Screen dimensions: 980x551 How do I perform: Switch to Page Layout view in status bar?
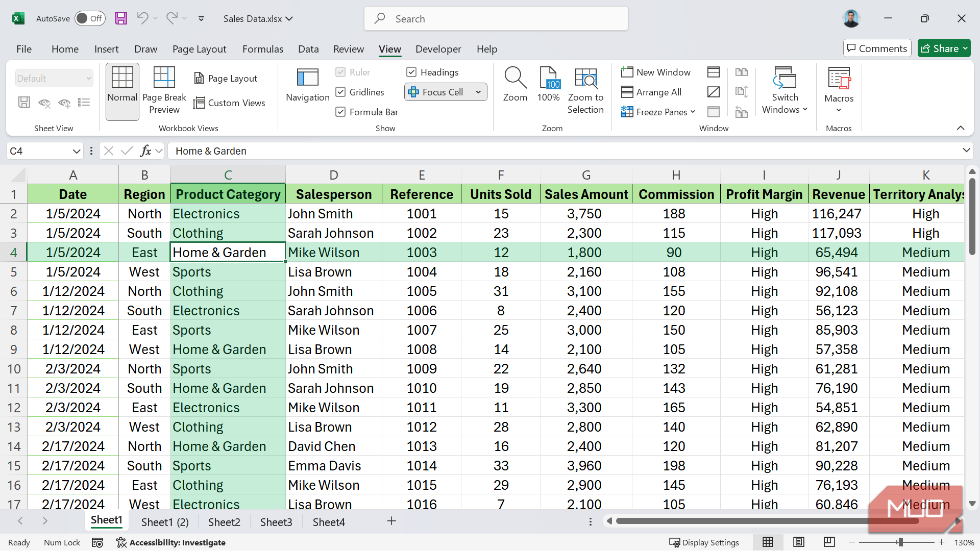click(x=799, y=542)
